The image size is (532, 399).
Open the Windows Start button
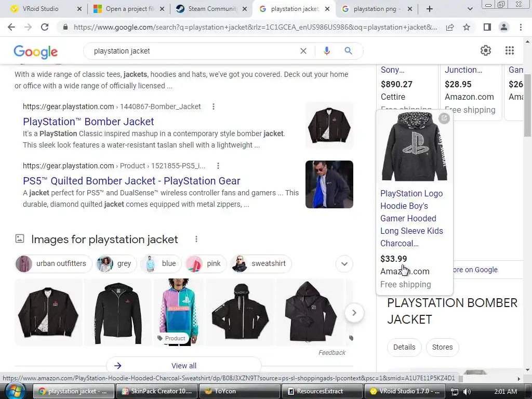coord(15,391)
